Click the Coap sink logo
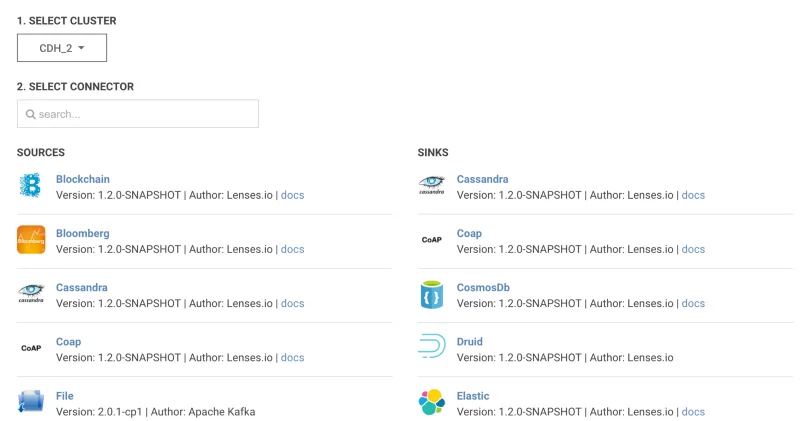The image size is (800, 421). pyautogui.click(x=432, y=240)
